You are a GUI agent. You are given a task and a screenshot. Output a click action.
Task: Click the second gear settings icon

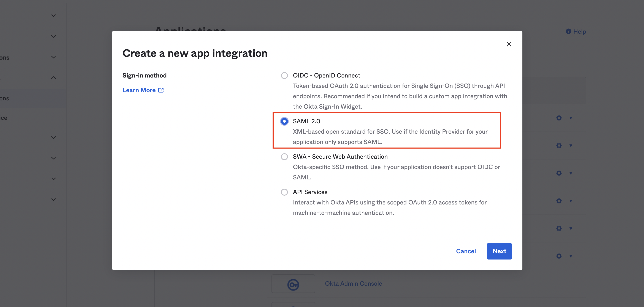point(559,146)
